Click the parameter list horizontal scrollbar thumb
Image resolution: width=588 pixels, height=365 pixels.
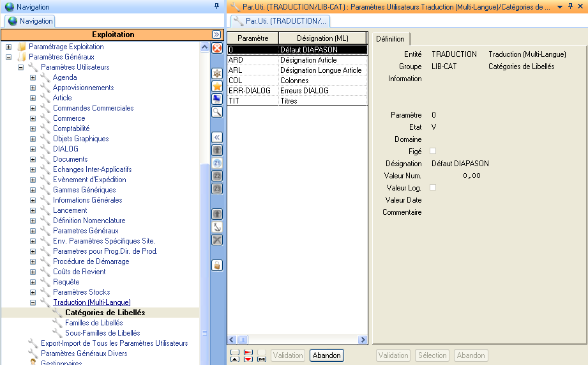click(x=244, y=340)
